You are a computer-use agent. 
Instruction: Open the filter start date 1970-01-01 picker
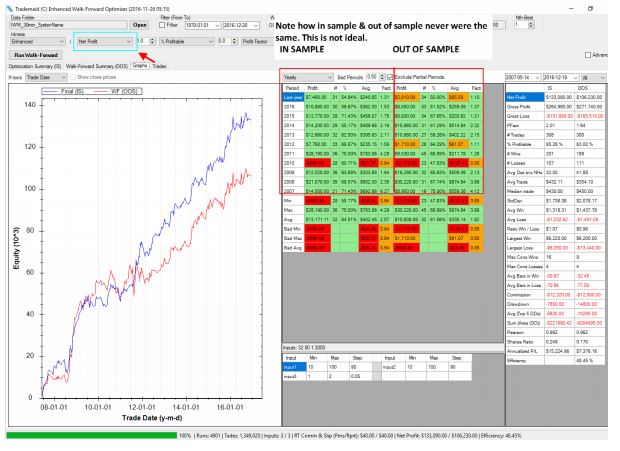[x=199, y=24]
